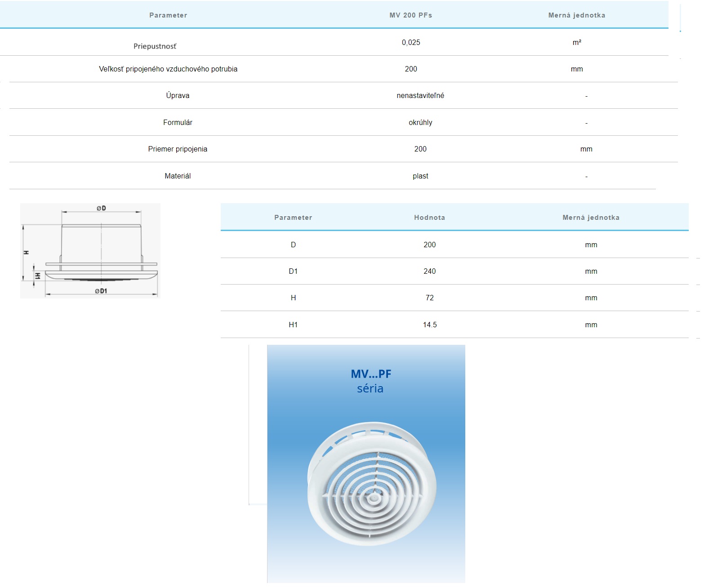
Task: Select the "MV...PF séria" title text
Action: pyautogui.click(x=370, y=381)
